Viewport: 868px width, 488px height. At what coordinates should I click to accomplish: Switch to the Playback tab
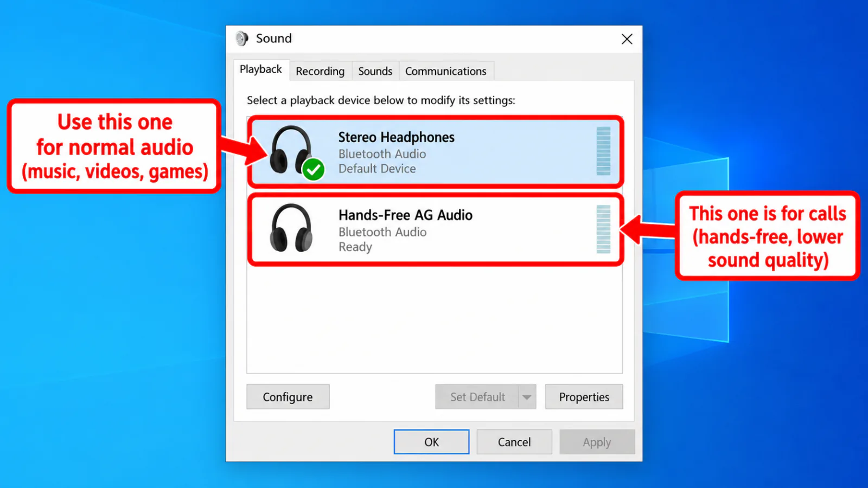[261, 70]
